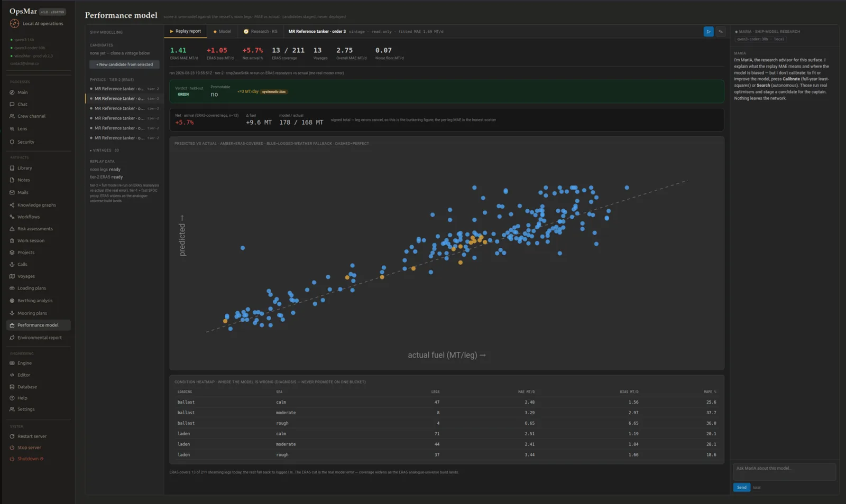Switch to the Replay report tab
Image resolution: width=846 pixels, height=504 pixels.
(185, 32)
